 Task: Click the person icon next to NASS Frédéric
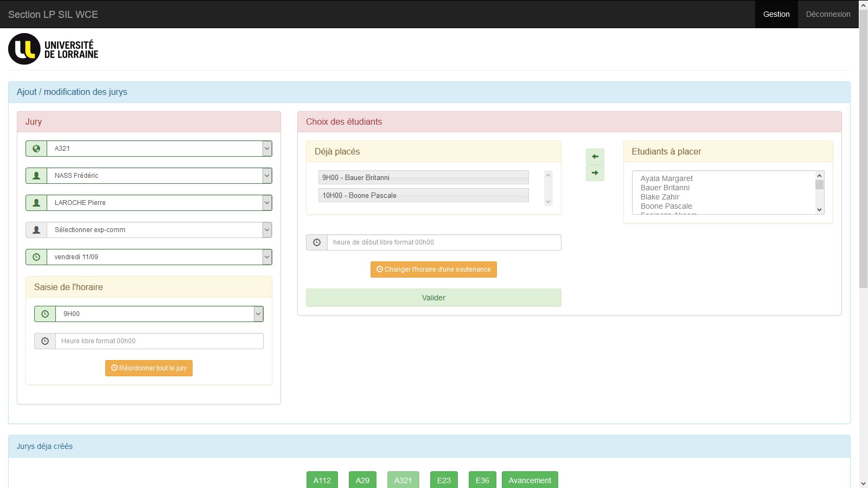click(36, 176)
